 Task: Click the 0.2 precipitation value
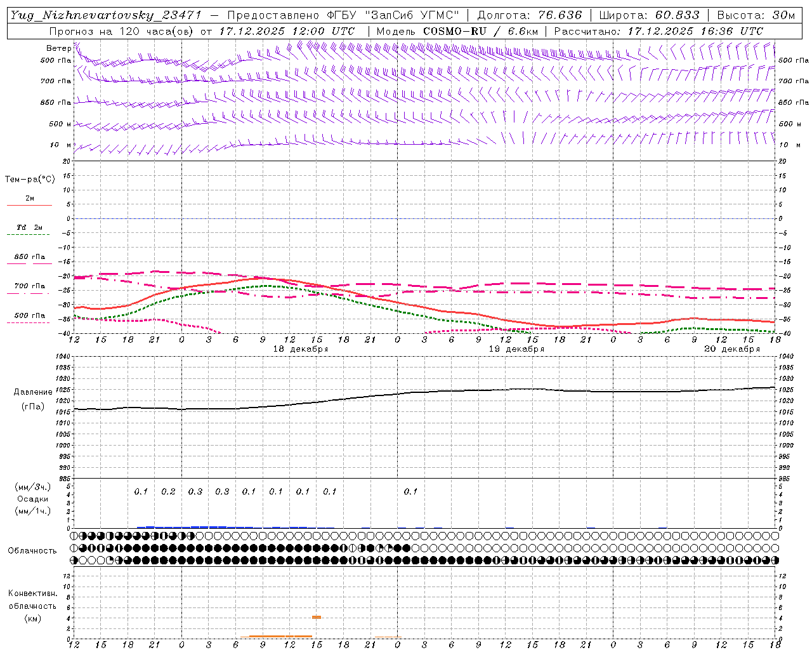point(168,491)
